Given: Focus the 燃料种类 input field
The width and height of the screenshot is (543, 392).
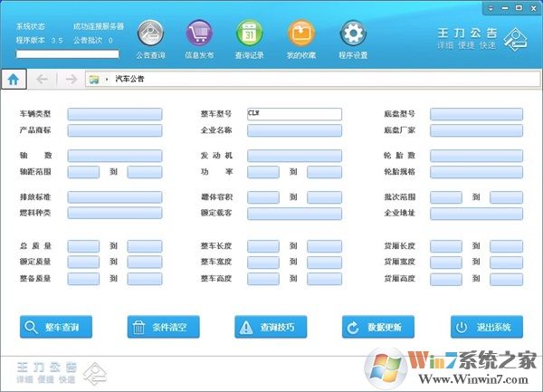Looking at the screenshot, I should click(x=115, y=213).
